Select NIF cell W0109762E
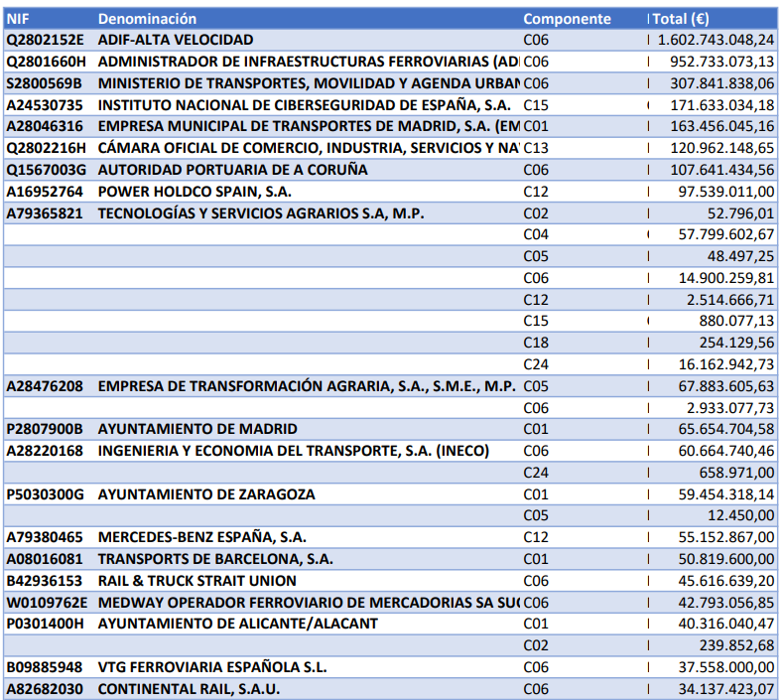Screen dimensions: 783x700 tap(47, 603)
